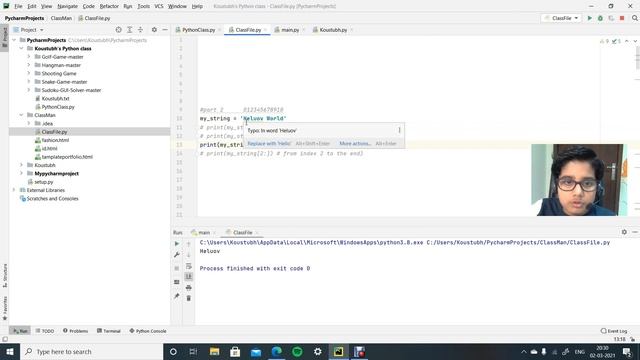Viewport: 640px width, 360px height.
Task: Open Structure side tool window
Action: 5,276
